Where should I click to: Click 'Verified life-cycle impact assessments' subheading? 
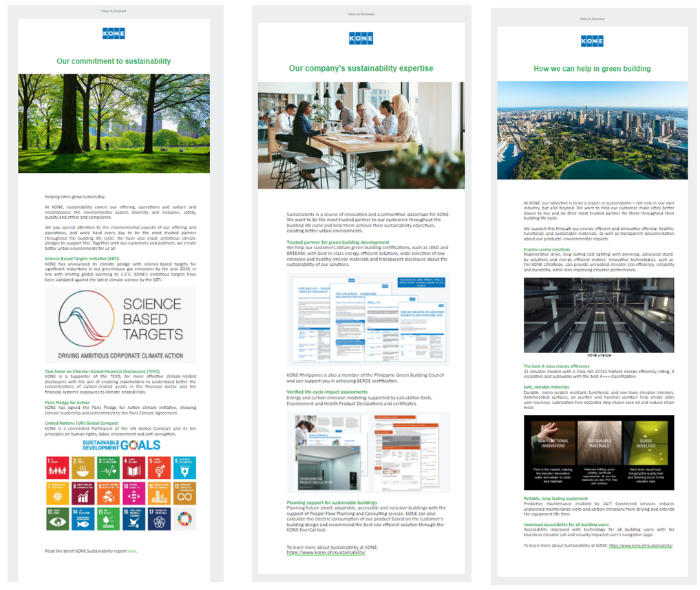[x=327, y=392]
